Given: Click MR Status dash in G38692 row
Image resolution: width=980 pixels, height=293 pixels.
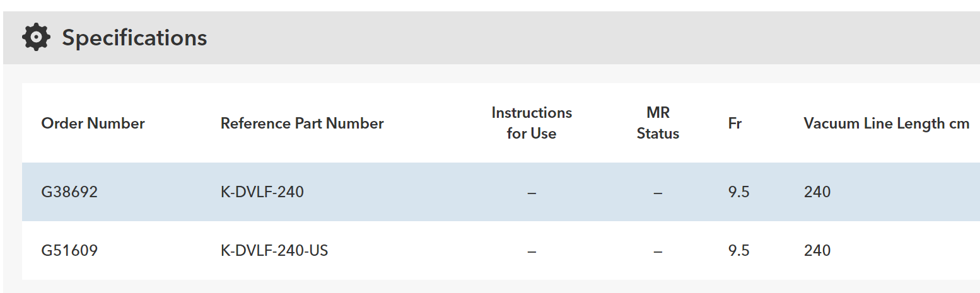Looking at the screenshot, I should click(x=658, y=192).
